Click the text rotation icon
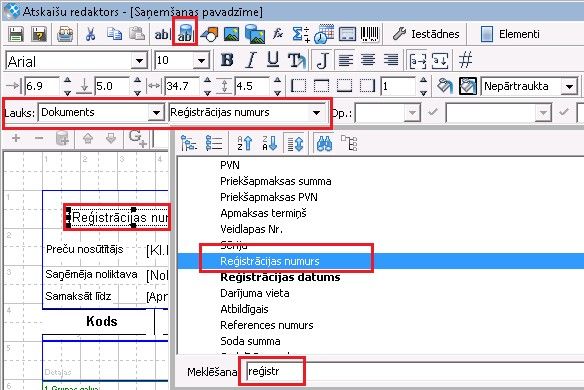The image size is (584, 390). click(x=297, y=60)
